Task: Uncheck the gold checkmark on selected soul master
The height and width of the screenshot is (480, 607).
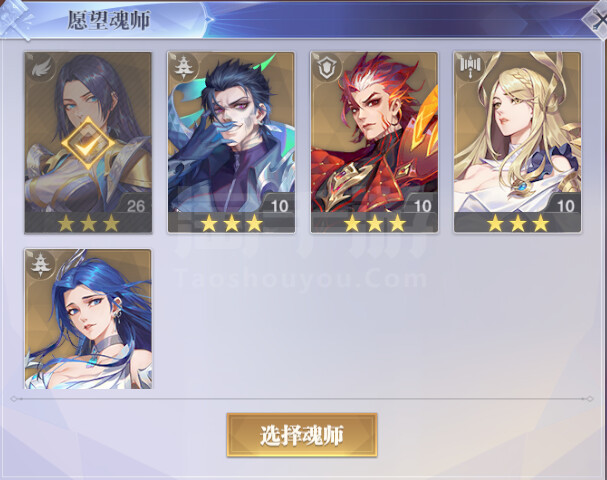Action: tap(88, 144)
